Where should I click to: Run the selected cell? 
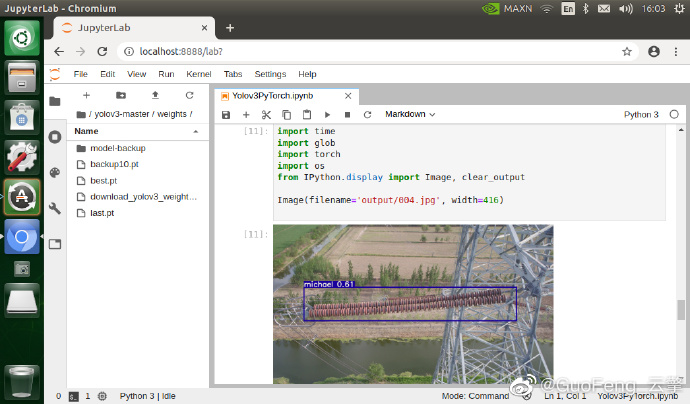tap(327, 115)
